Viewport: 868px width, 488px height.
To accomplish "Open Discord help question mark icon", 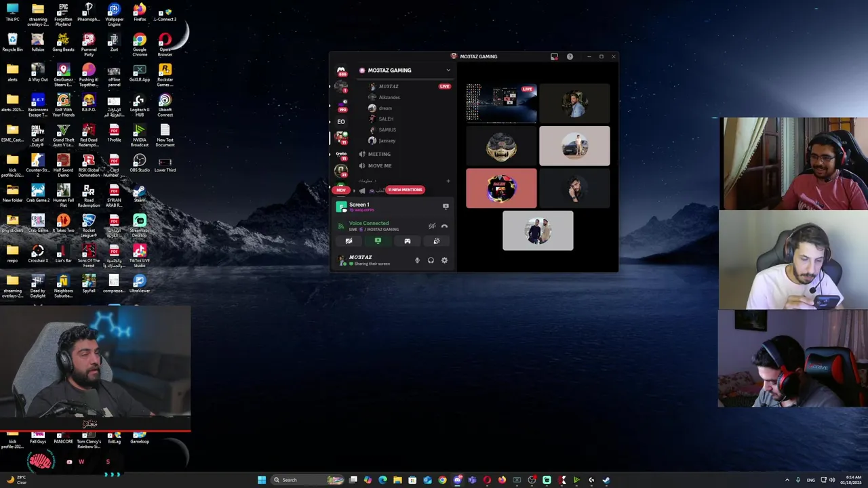I will coord(570,57).
